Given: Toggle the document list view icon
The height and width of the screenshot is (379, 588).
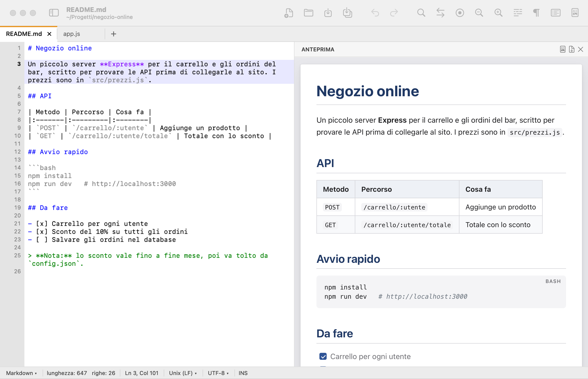Looking at the screenshot, I should pyautogui.click(x=556, y=13).
